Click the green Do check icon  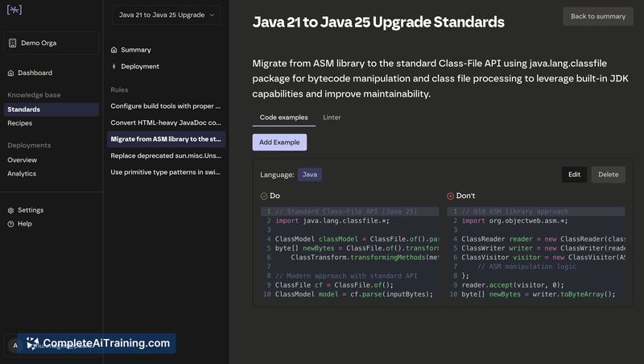click(264, 196)
